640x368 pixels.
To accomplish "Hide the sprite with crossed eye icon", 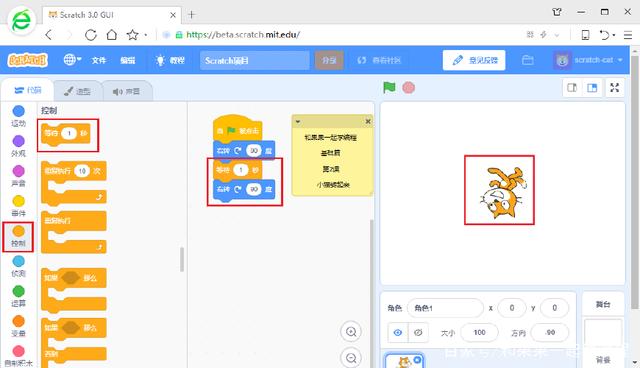I will 418,333.
